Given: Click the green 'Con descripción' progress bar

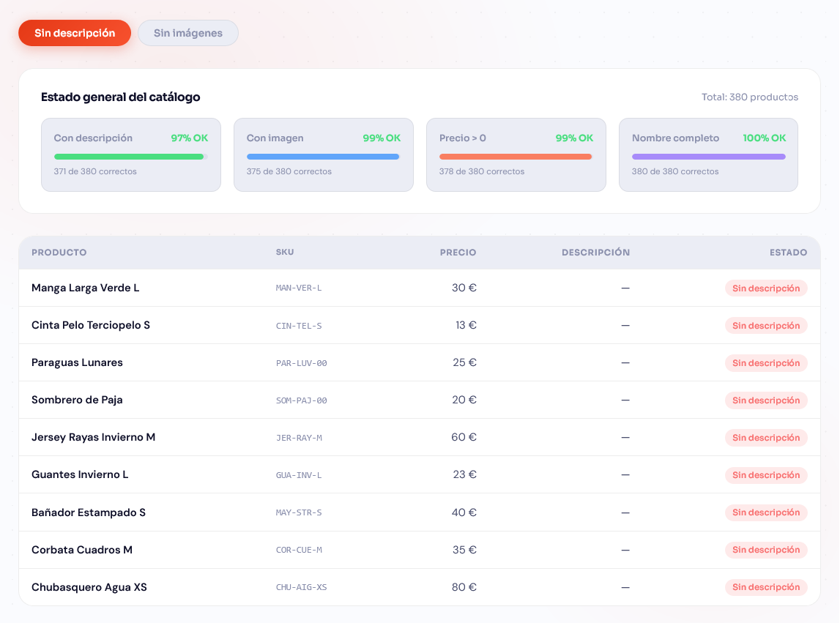Looking at the screenshot, I should pyautogui.click(x=130, y=157).
